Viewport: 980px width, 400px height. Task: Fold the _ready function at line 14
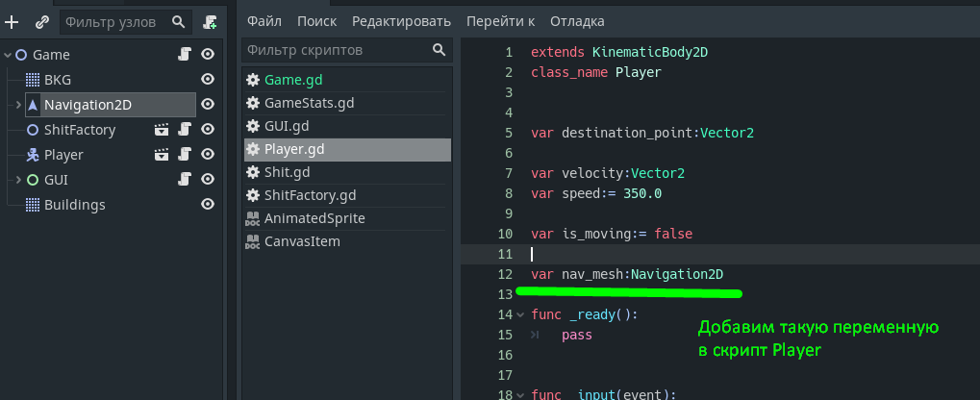point(520,315)
